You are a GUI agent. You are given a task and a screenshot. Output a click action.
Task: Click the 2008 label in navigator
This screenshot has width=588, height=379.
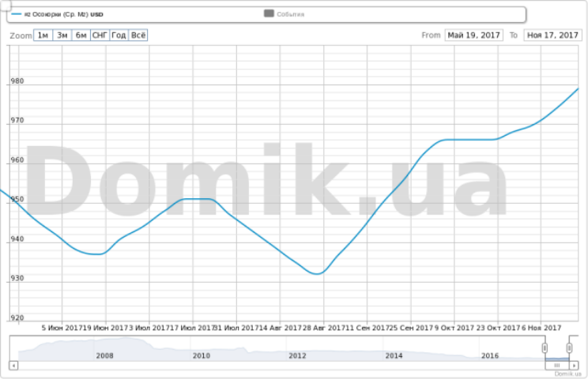point(104,355)
